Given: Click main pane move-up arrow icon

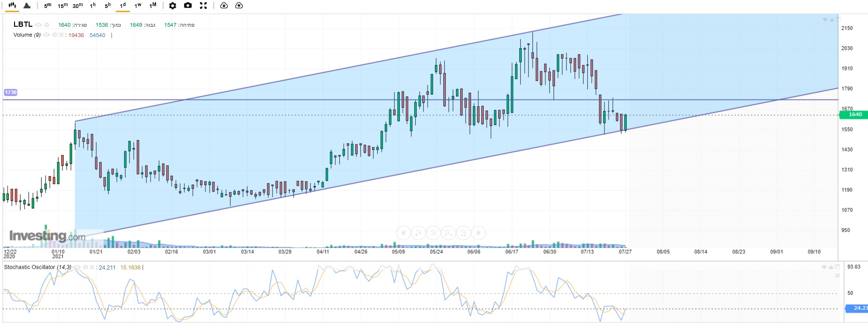Looking at the screenshot, I should 832,20.
